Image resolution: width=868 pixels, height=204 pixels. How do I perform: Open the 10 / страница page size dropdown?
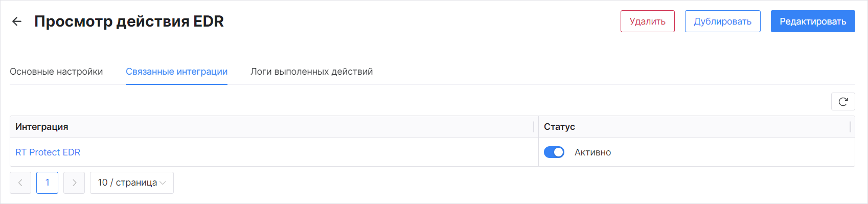point(132,183)
